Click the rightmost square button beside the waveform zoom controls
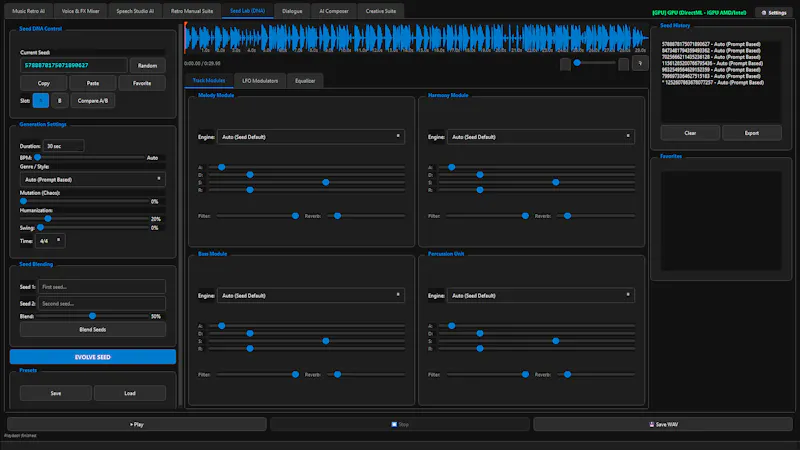 coord(640,63)
